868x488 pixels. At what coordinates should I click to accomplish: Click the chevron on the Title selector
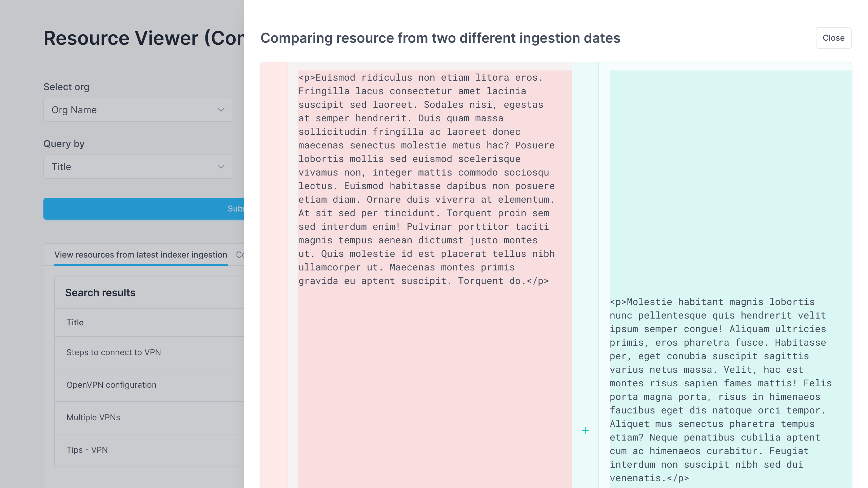click(x=221, y=167)
